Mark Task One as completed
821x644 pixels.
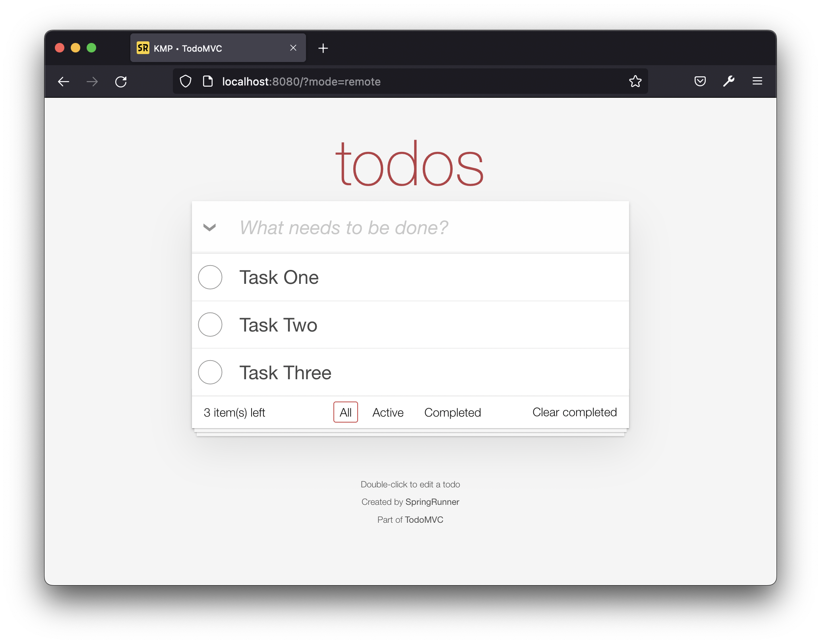210,277
